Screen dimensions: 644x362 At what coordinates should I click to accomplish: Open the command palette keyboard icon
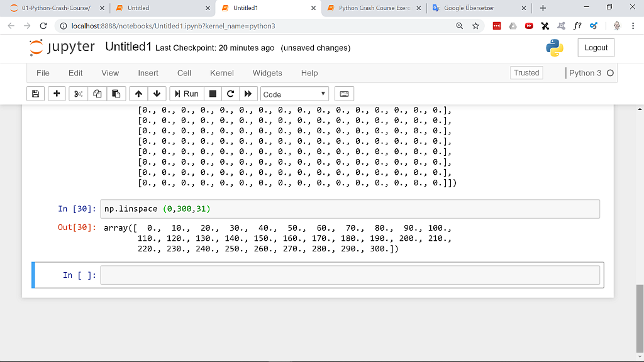(344, 94)
